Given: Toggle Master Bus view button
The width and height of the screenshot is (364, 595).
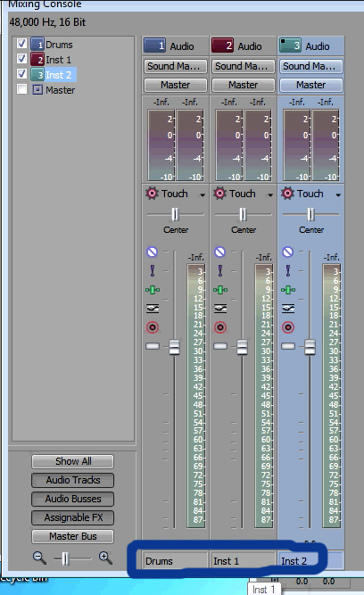Looking at the screenshot, I should [72, 536].
